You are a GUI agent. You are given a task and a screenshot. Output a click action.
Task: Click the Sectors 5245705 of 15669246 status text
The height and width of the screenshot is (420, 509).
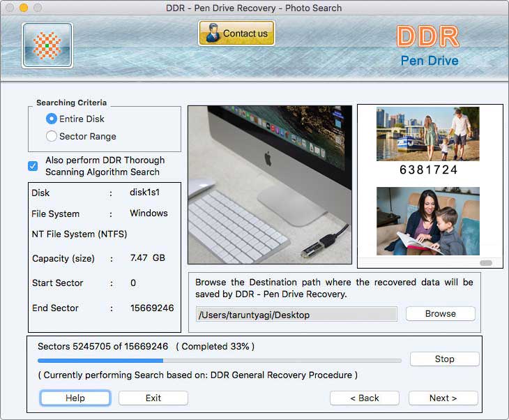coord(103,346)
